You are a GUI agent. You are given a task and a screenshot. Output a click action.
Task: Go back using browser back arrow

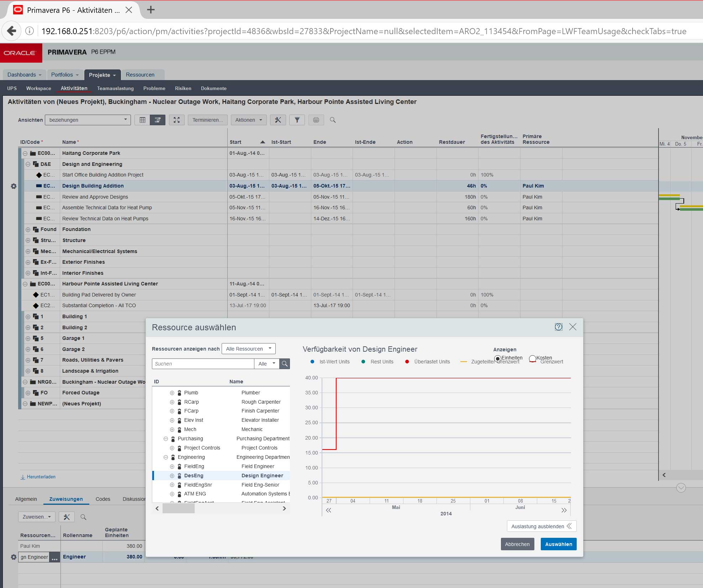tap(12, 31)
